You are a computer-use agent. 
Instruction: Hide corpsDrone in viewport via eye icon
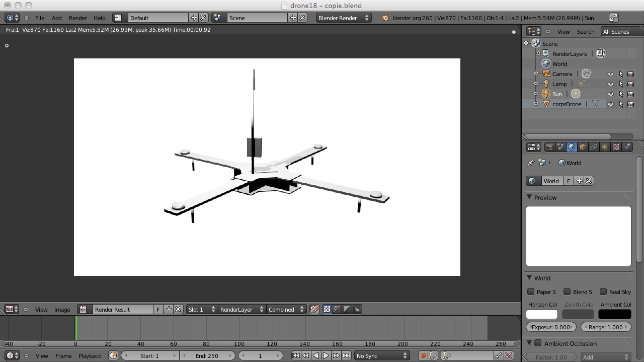click(611, 104)
